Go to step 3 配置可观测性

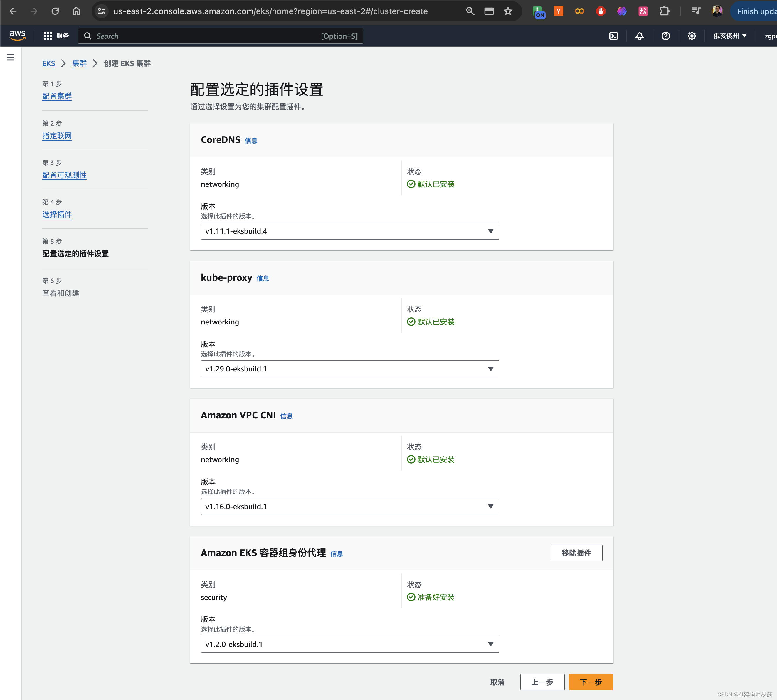[64, 175]
